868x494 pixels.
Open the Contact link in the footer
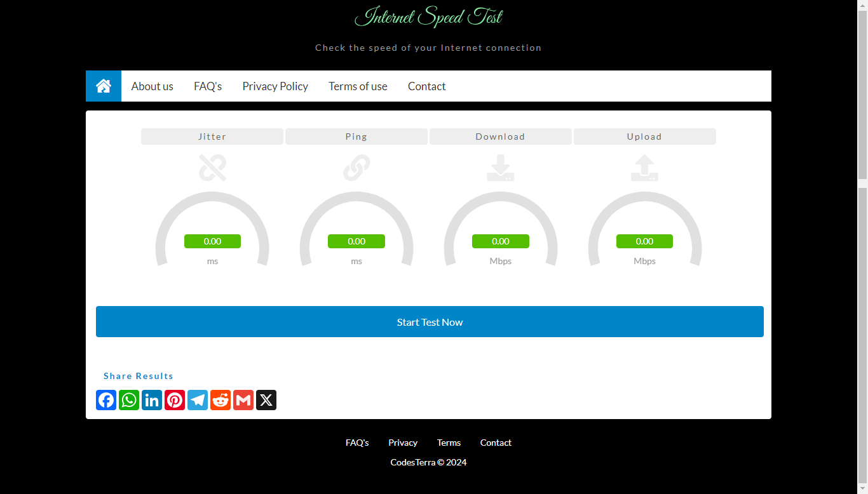coord(496,443)
